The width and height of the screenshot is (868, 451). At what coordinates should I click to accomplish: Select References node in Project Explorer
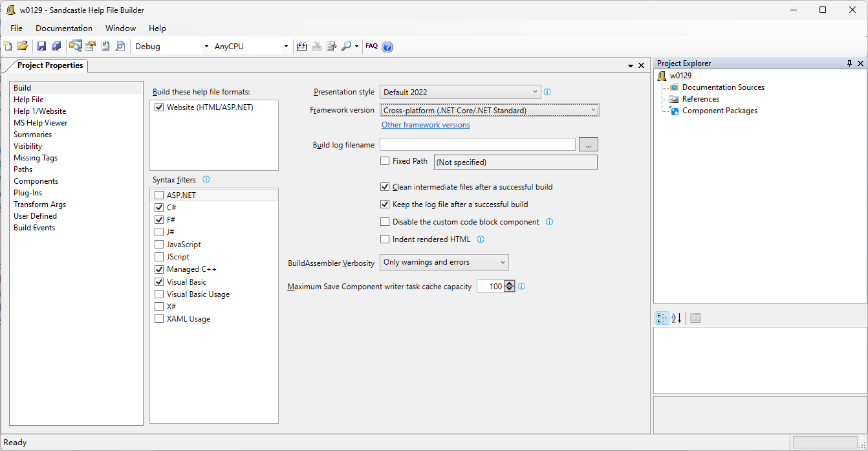click(700, 99)
